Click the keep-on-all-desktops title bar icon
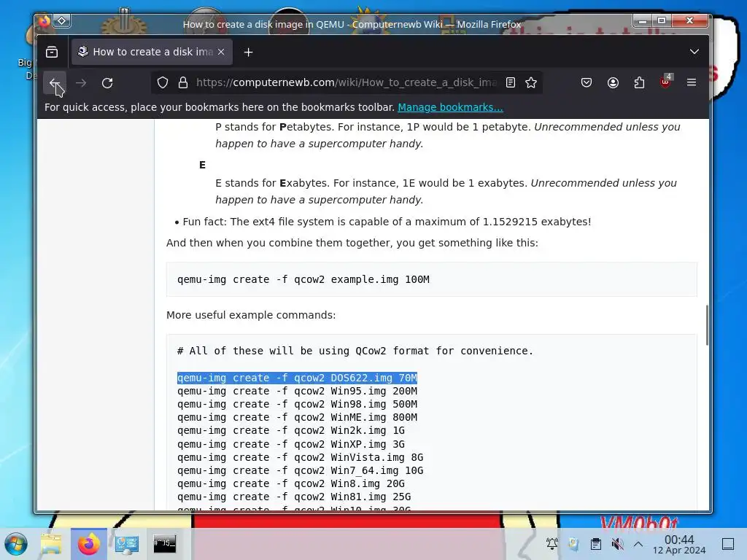747x560 pixels. pyautogui.click(x=62, y=21)
